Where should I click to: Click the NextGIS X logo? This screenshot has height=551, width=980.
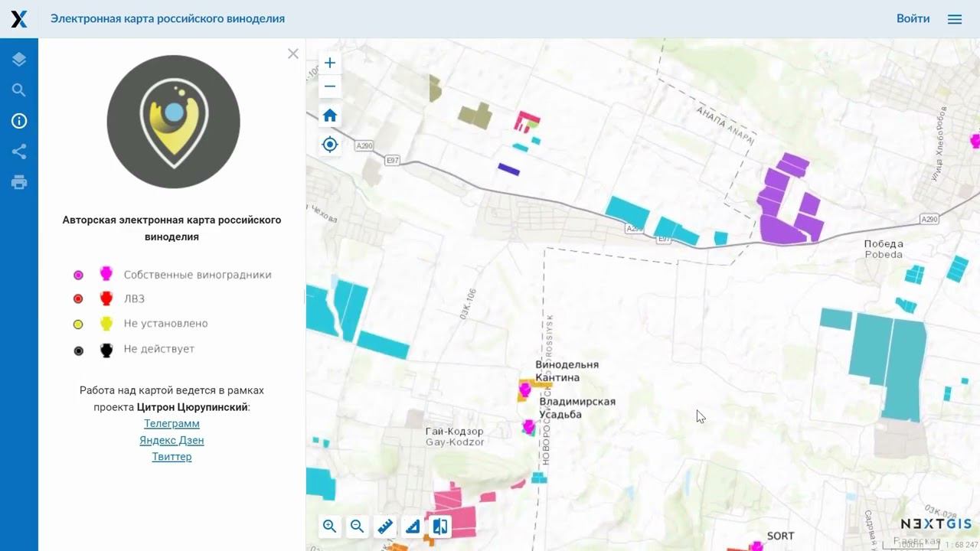coord(19,19)
